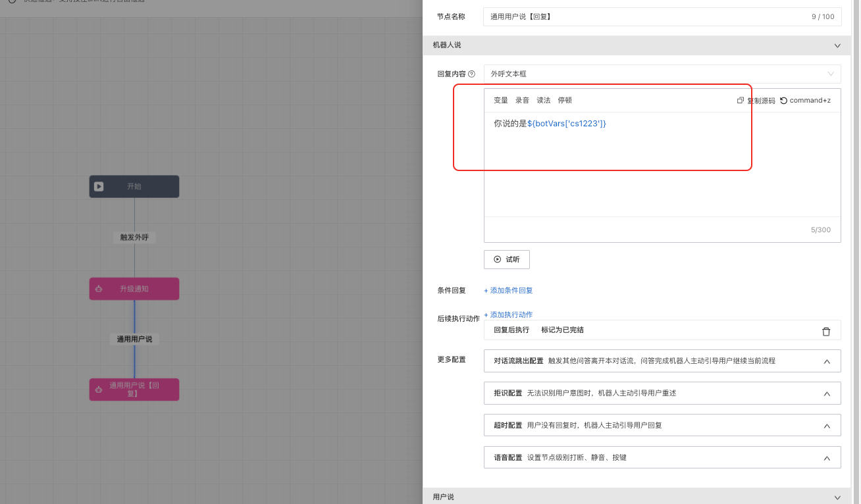Screen dimensions: 861x504
Task: Click the help icon beside 回复内容
Action: pyautogui.click(x=471, y=74)
